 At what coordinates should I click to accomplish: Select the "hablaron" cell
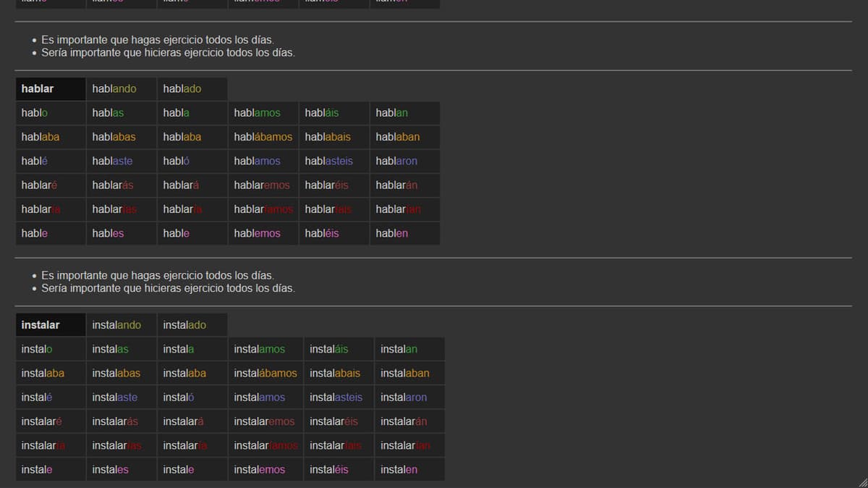click(x=404, y=161)
